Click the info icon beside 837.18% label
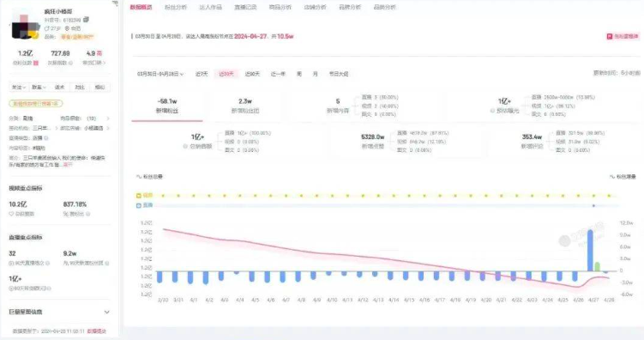 [x=88, y=214]
